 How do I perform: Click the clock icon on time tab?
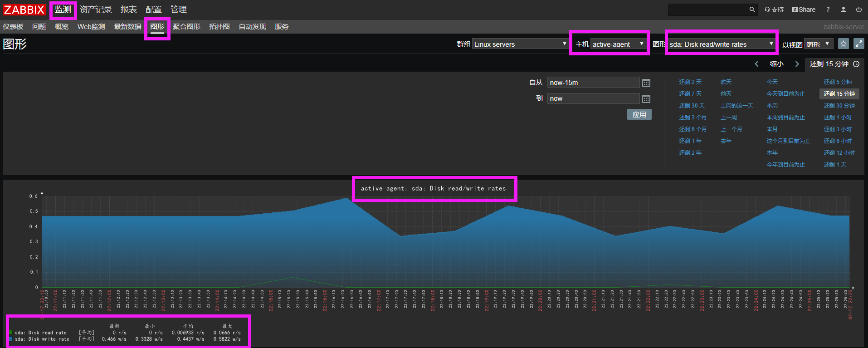tap(856, 64)
